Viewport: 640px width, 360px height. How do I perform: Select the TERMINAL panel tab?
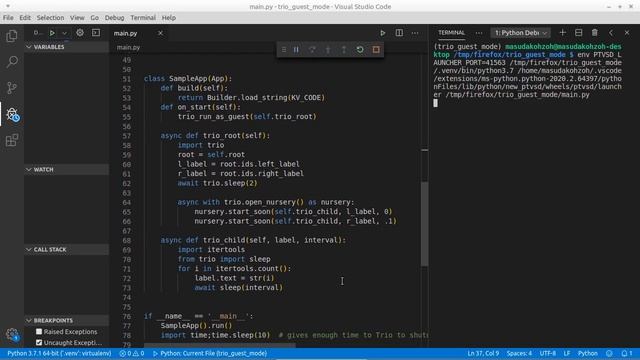click(x=451, y=33)
